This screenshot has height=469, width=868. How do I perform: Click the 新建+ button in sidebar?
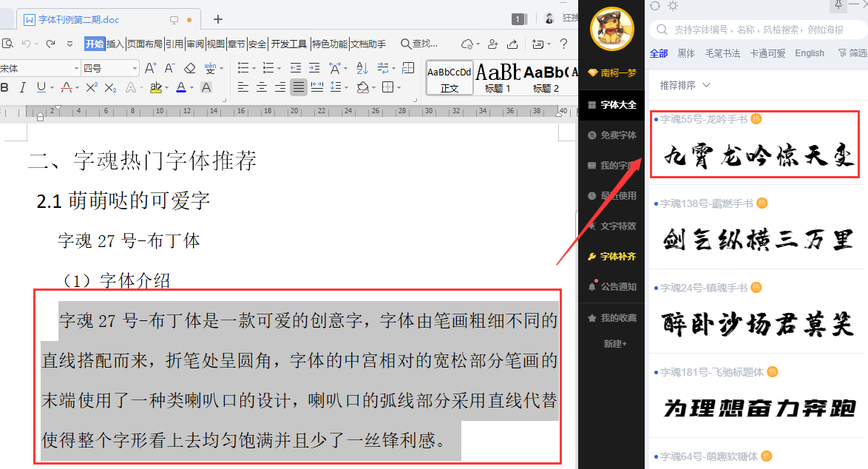tap(615, 344)
